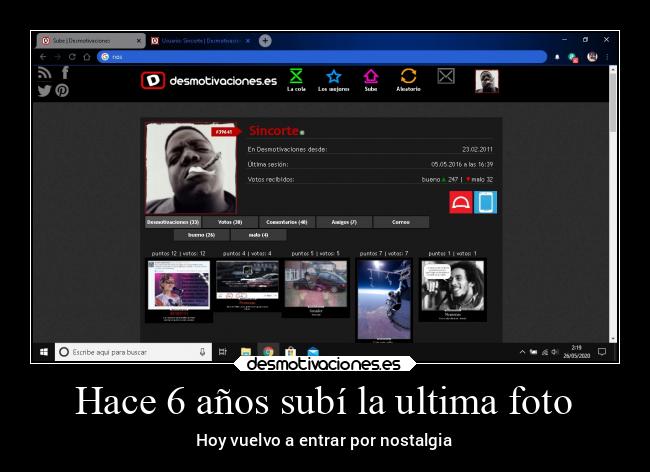Select the Votos (30) tab
650x472 pixels.
point(230,222)
